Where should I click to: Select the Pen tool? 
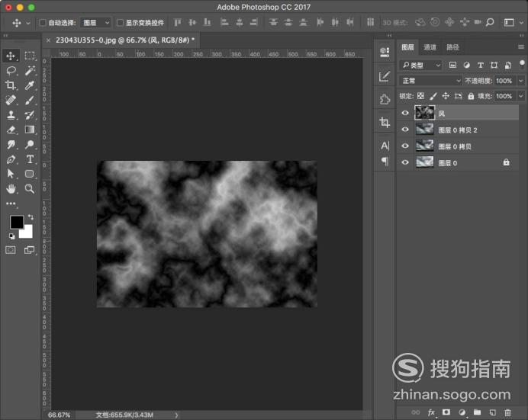(11, 159)
